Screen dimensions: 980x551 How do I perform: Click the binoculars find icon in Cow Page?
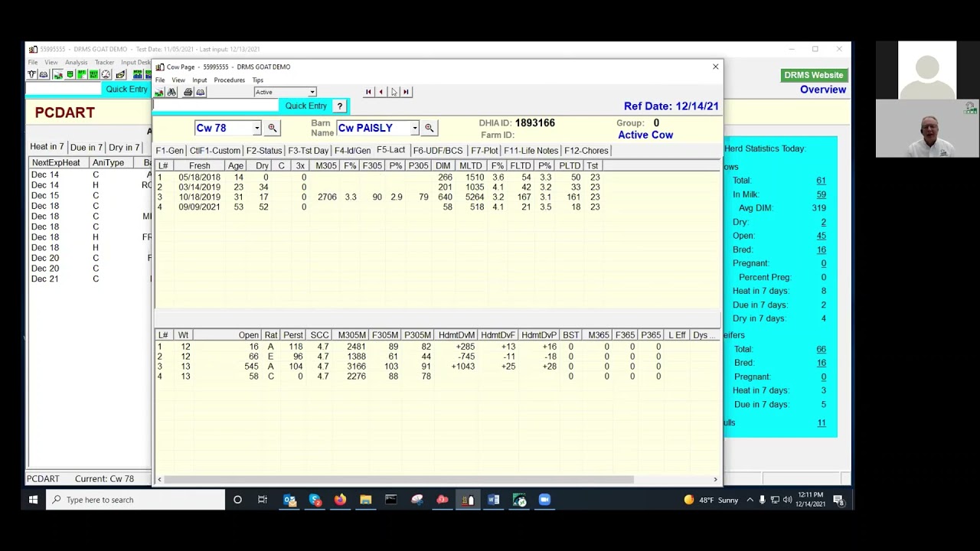(171, 92)
